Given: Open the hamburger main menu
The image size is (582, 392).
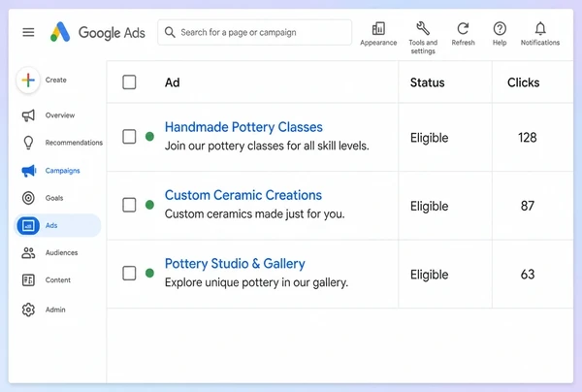Looking at the screenshot, I should pos(28,32).
